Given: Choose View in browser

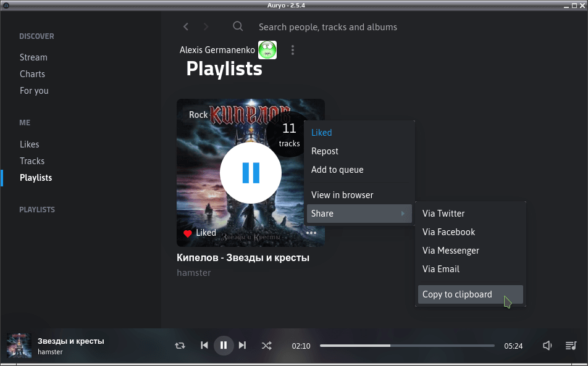Looking at the screenshot, I should tap(342, 195).
